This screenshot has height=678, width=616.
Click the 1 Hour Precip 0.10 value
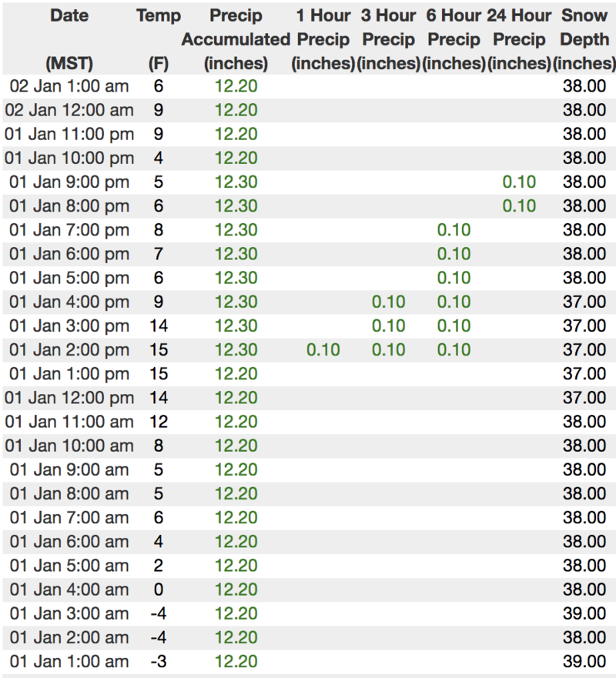(x=323, y=349)
